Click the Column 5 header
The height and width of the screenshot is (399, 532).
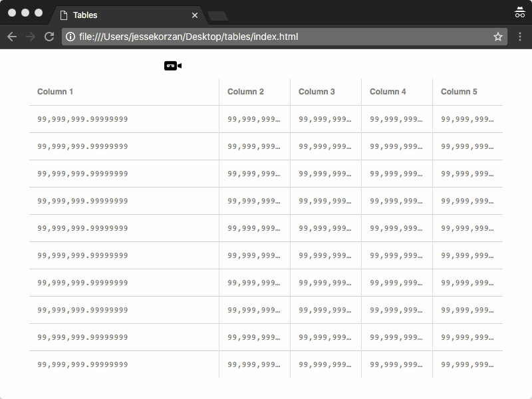click(459, 92)
